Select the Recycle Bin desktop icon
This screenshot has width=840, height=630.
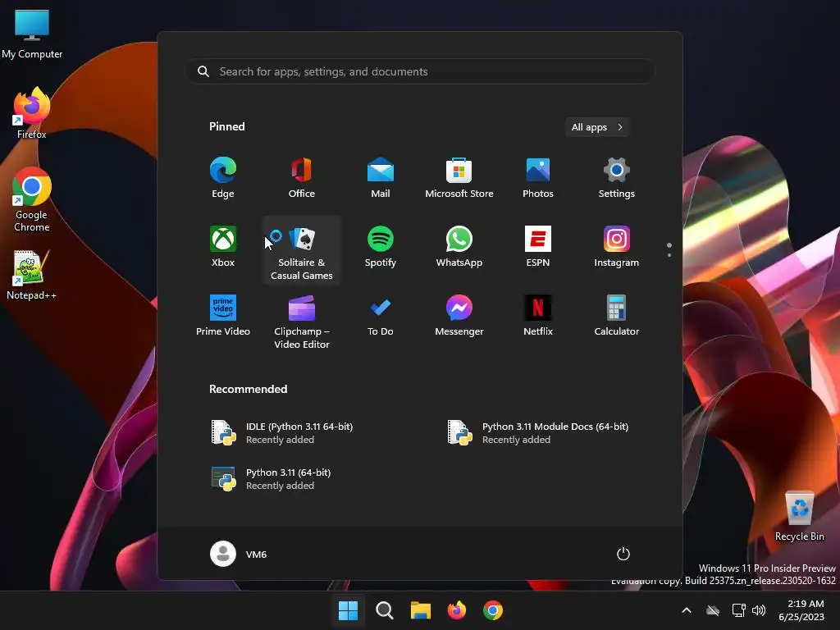point(799,517)
